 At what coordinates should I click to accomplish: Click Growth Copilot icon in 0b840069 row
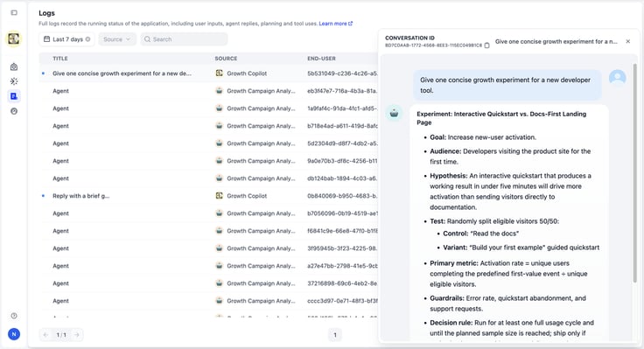coord(220,196)
